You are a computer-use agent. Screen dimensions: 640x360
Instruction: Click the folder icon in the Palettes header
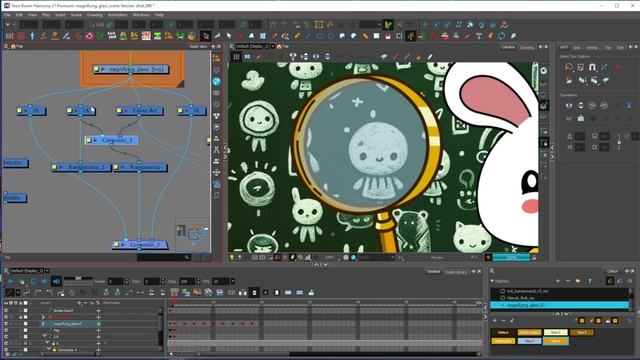coord(578,281)
